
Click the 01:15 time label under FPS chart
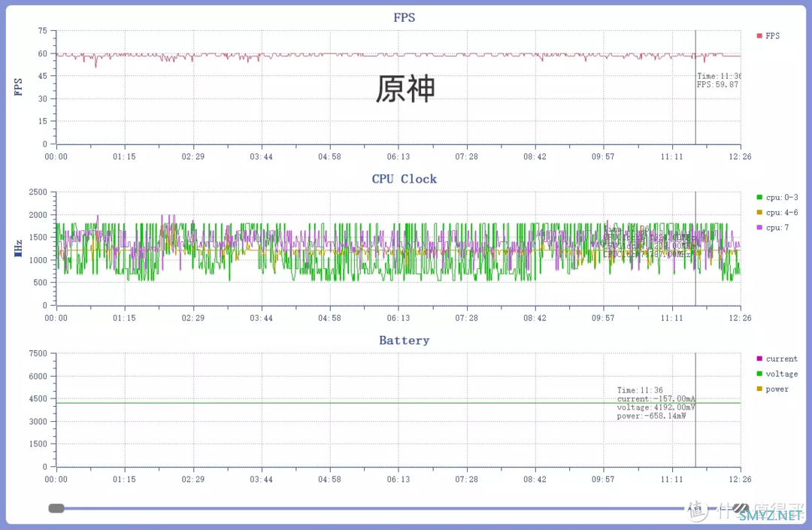[x=124, y=156]
